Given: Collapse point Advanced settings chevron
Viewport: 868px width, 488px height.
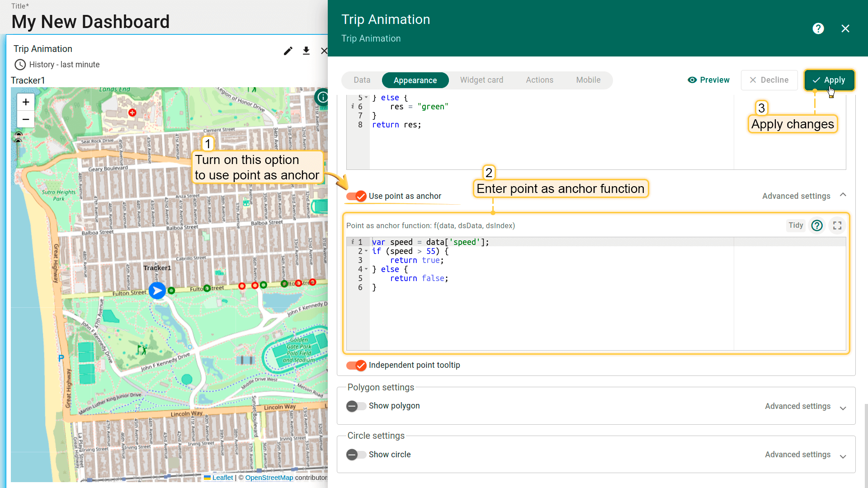Looking at the screenshot, I should point(843,195).
